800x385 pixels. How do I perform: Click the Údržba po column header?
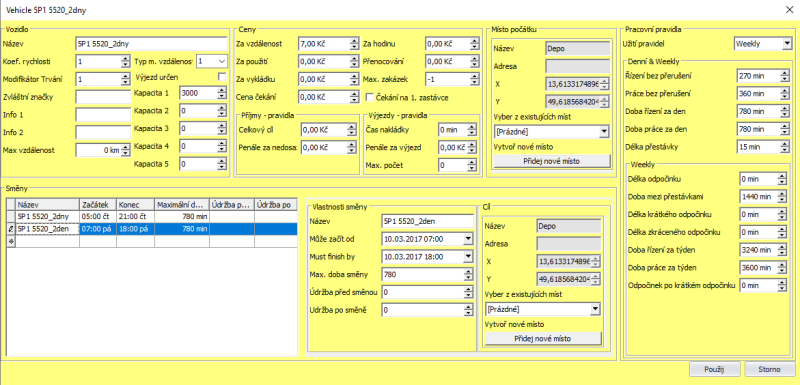tap(276, 204)
